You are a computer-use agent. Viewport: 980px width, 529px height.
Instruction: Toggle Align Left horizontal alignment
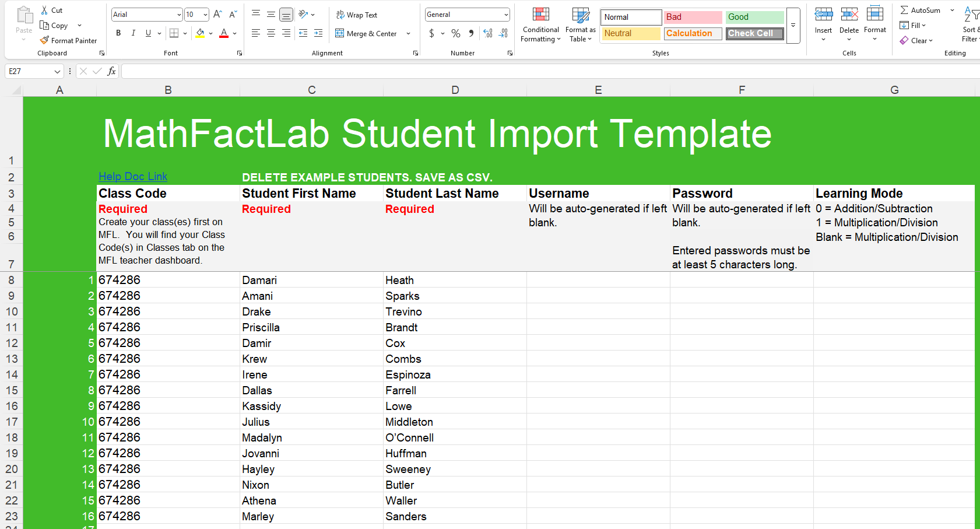point(256,33)
